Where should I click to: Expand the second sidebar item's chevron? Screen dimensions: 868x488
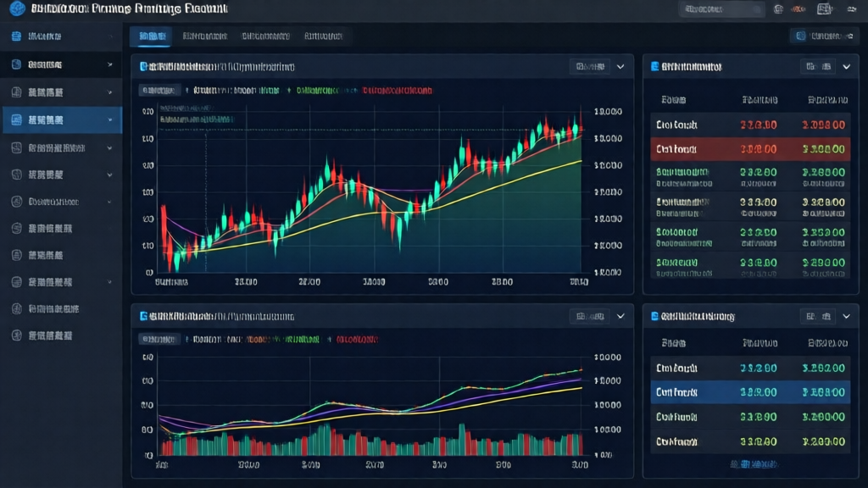click(110, 64)
